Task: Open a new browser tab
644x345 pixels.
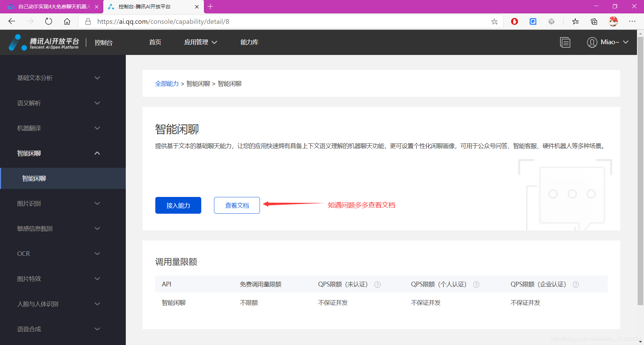Action: pyautogui.click(x=210, y=6)
